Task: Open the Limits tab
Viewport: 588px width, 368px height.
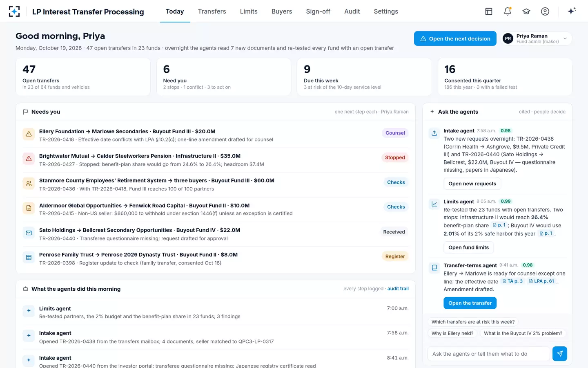Action: coord(249,11)
